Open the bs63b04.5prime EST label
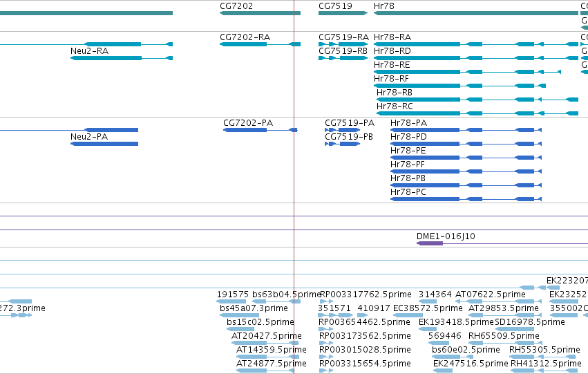 [287, 294]
